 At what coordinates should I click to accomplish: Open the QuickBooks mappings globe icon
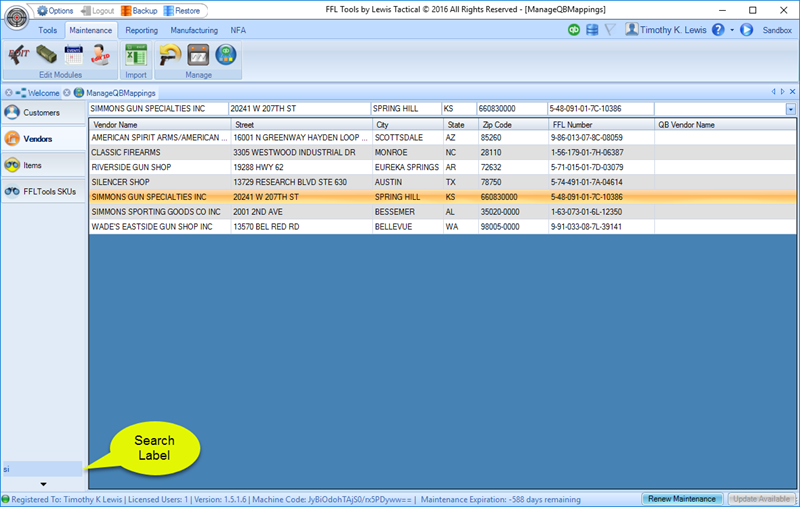click(226, 55)
